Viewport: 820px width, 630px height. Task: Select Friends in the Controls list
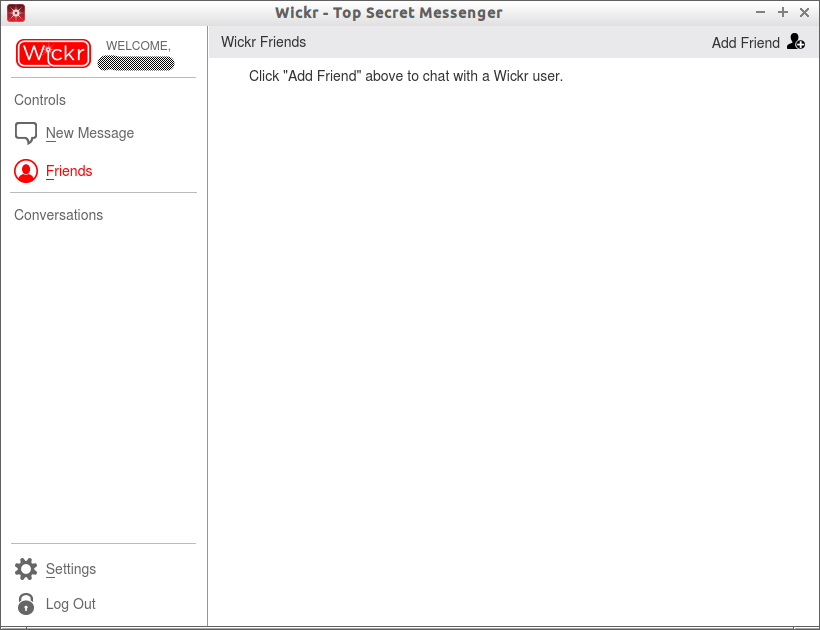click(69, 171)
